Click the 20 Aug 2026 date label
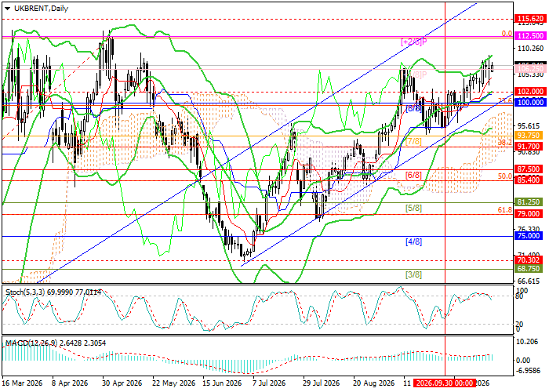Screen dimensions: 549x392 pos(373,383)
